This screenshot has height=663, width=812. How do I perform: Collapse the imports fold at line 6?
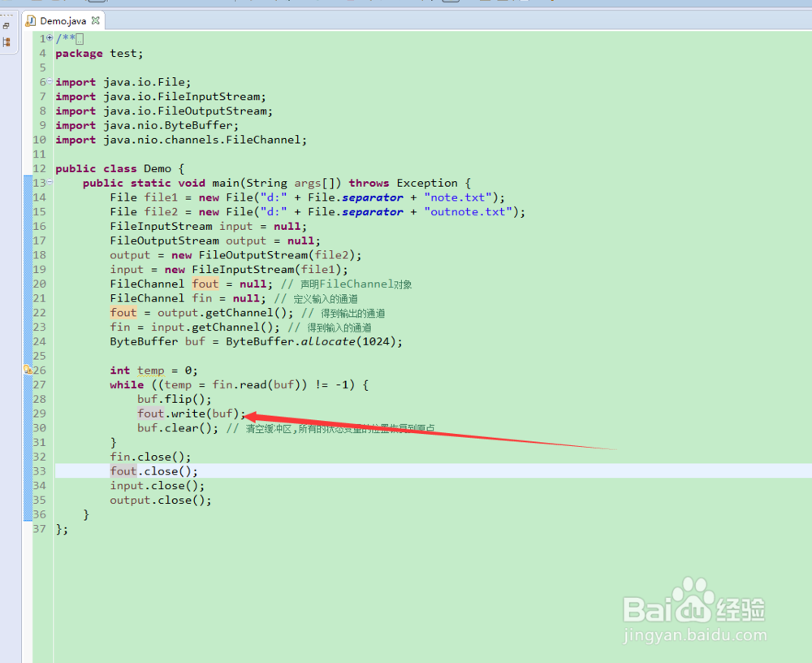pyautogui.click(x=50, y=81)
